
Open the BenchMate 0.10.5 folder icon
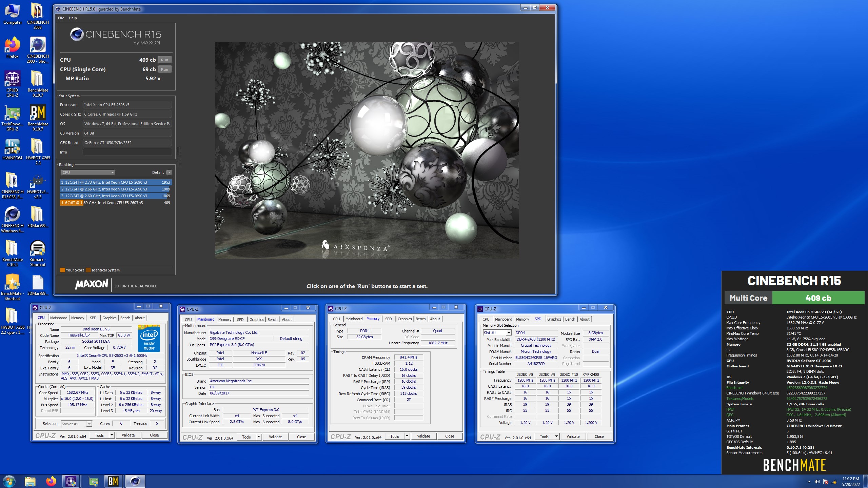click(13, 253)
